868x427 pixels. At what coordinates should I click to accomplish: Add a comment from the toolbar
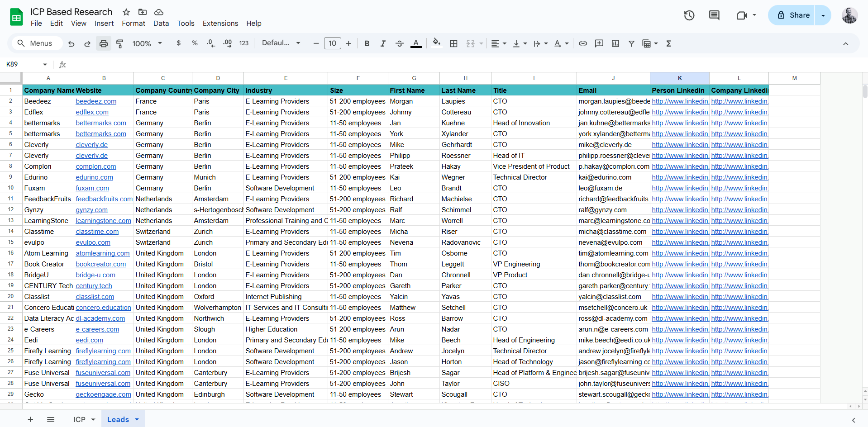pyautogui.click(x=599, y=43)
